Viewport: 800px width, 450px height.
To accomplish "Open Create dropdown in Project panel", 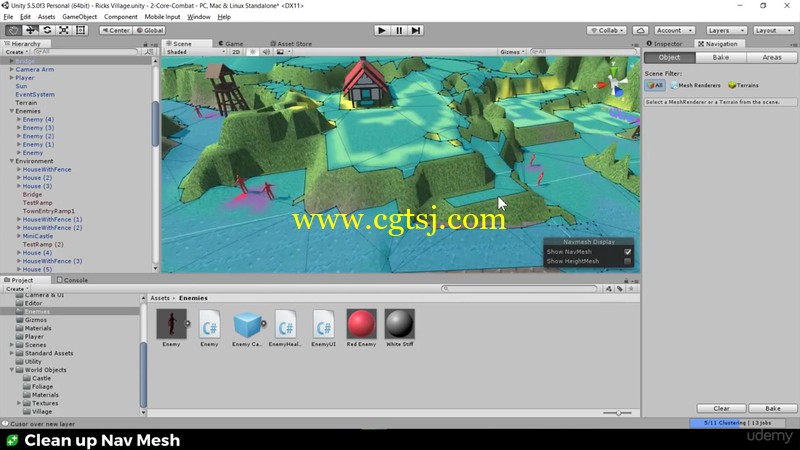I will point(16,289).
